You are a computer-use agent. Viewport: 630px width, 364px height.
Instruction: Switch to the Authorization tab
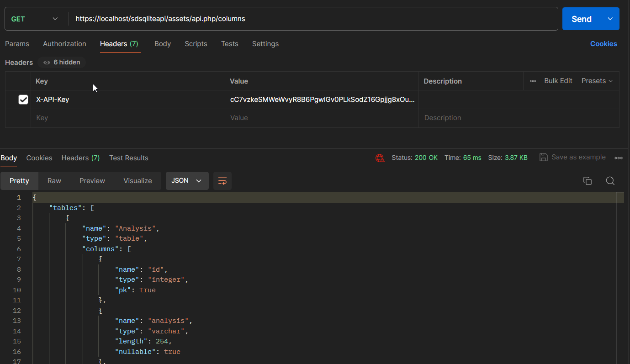tap(64, 44)
